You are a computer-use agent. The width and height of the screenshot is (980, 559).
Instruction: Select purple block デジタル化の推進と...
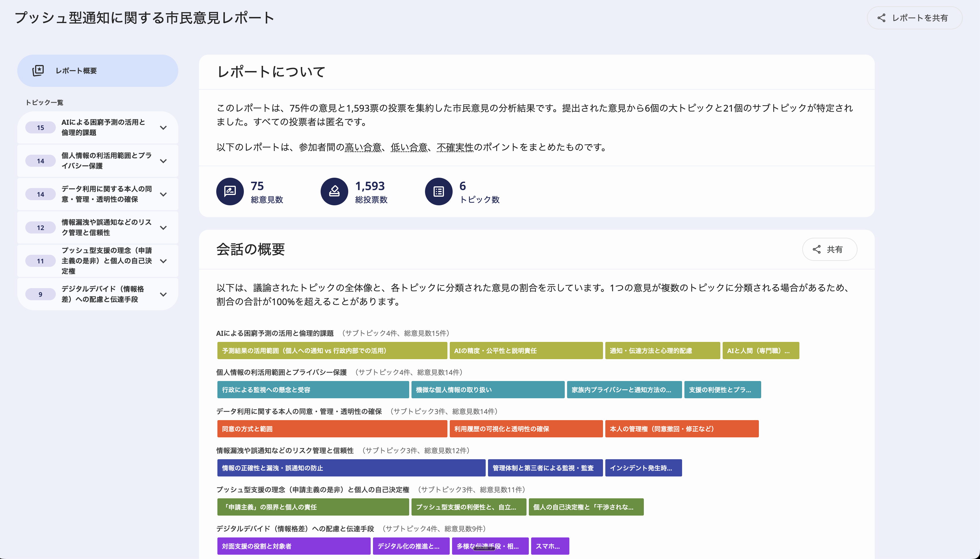pyautogui.click(x=411, y=546)
